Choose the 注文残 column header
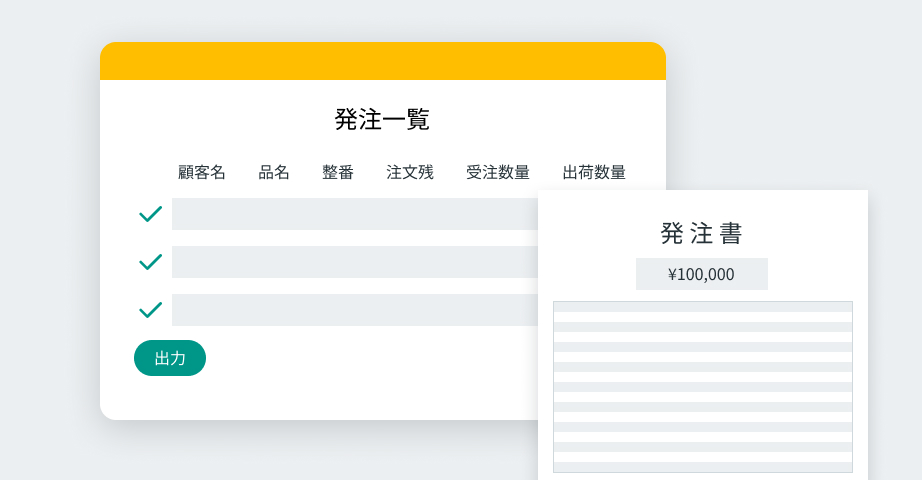922x480 pixels. point(410,172)
